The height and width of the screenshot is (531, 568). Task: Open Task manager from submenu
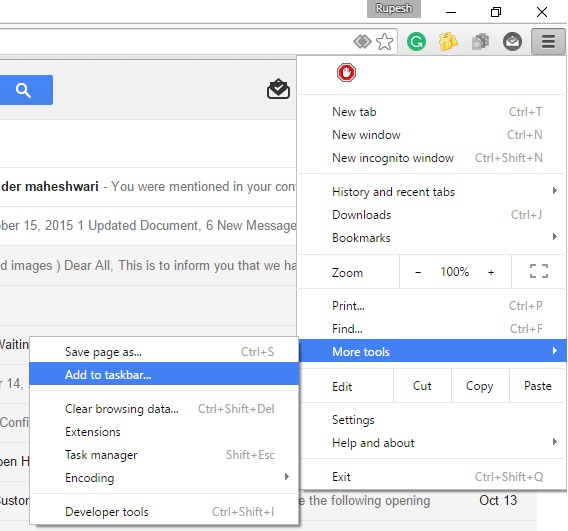(164, 455)
